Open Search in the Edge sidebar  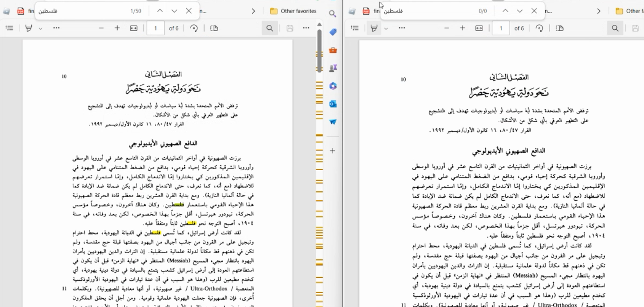click(333, 14)
